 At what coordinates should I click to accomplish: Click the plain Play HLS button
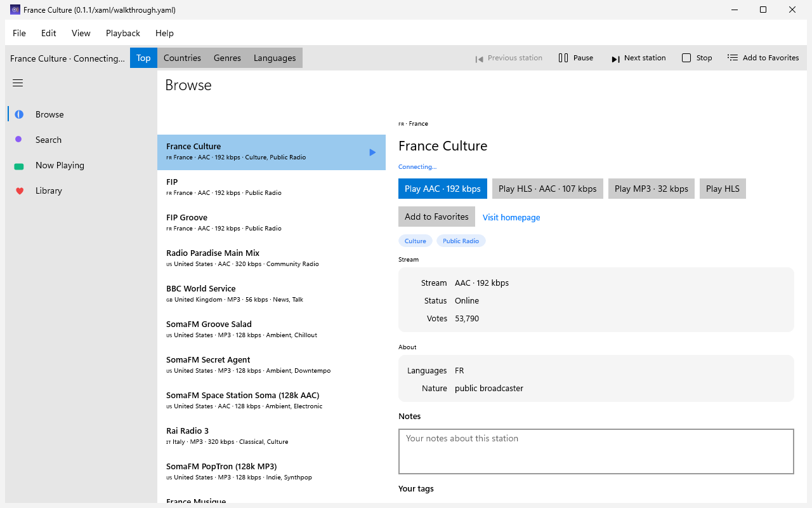point(723,189)
